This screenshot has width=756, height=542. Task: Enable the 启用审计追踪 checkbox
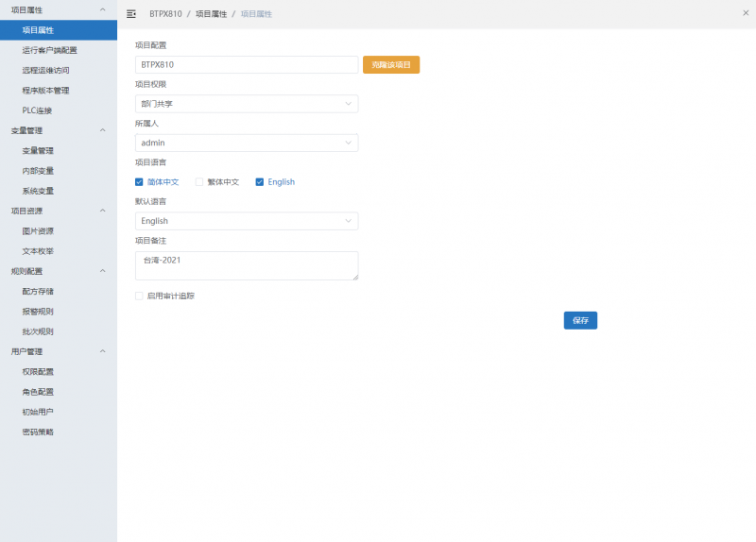point(140,296)
